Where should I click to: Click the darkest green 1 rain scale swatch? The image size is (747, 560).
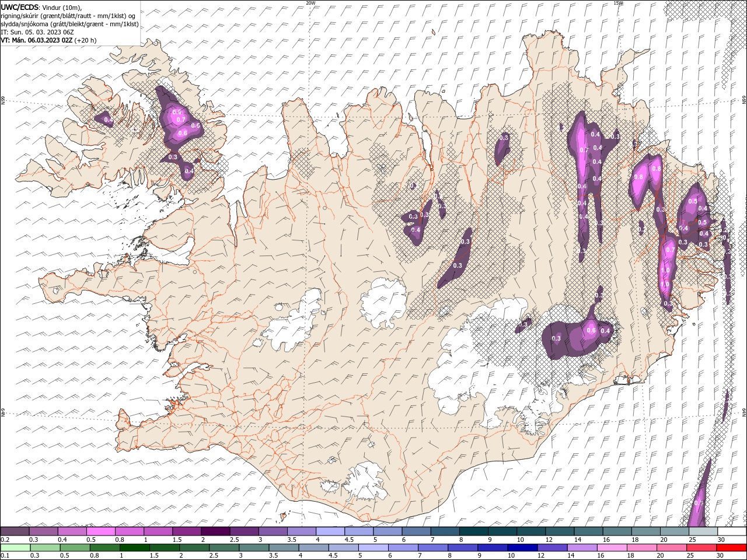coord(134,548)
